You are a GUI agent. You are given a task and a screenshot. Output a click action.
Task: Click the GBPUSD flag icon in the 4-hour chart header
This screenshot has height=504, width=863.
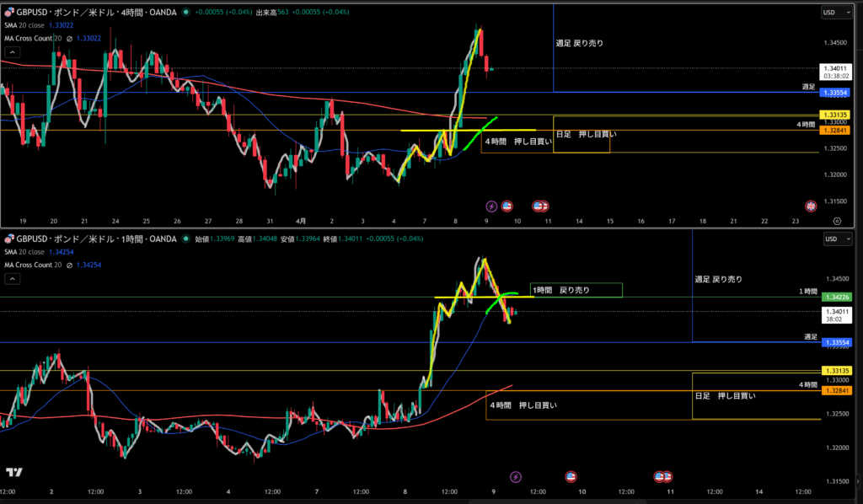coord(9,13)
